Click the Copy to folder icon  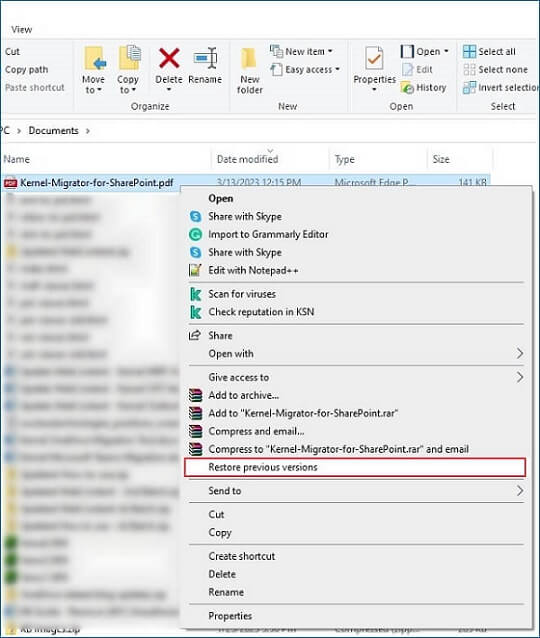(x=129, y=57)
